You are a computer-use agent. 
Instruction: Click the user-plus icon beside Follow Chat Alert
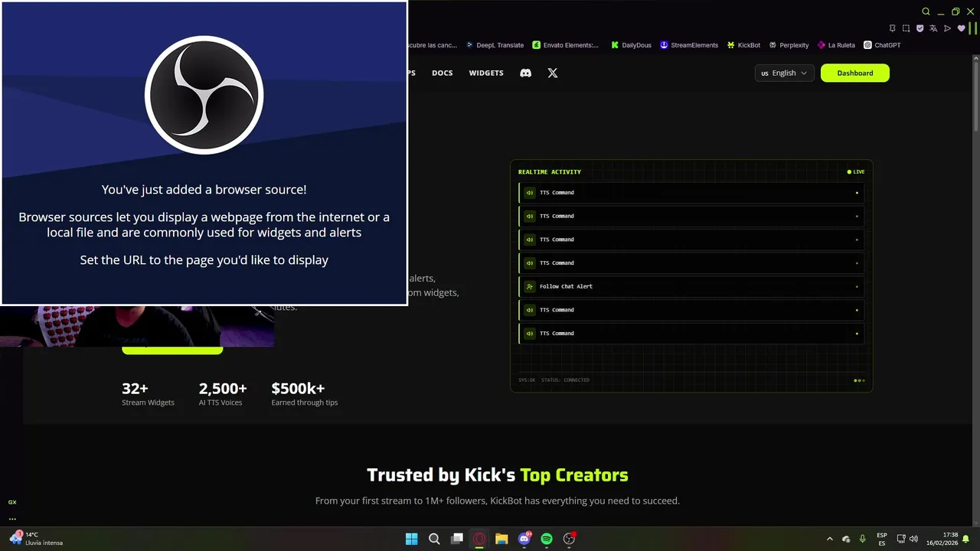(x=530, y=286)
